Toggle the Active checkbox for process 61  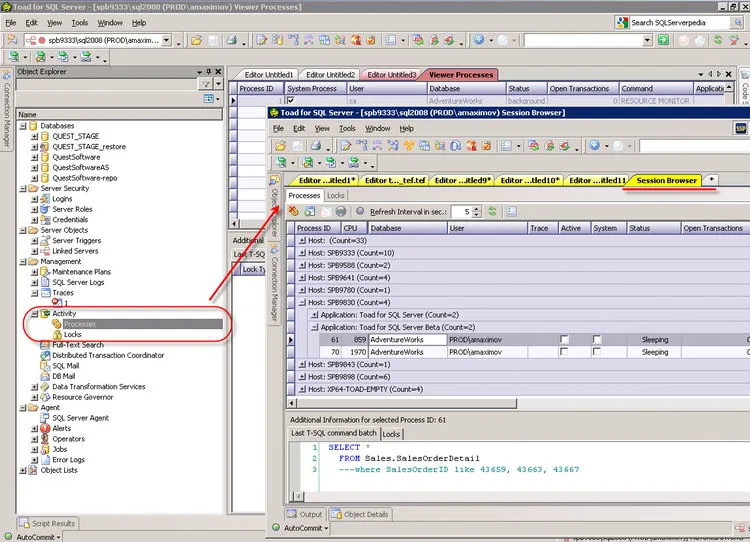point(564,339)
